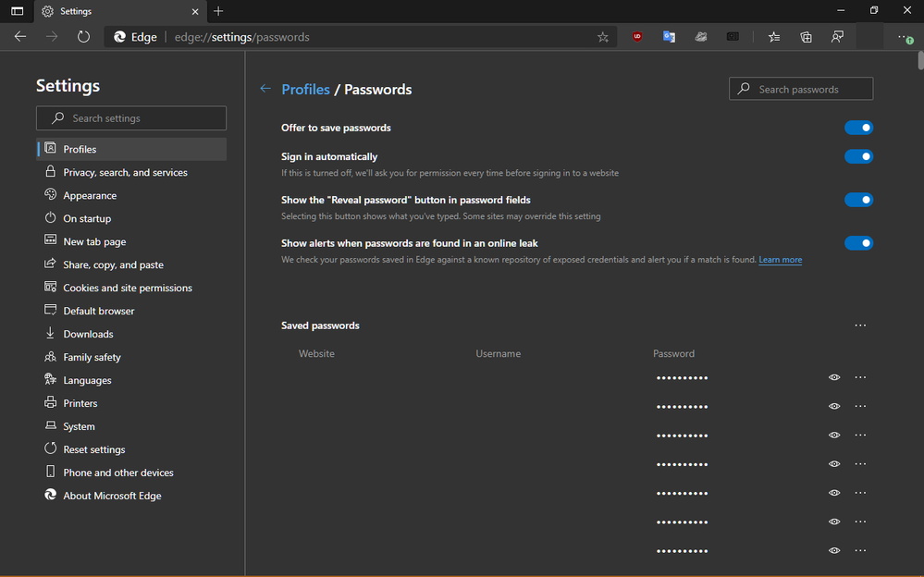Image resolution: width=924 pixels, height=577 pixels.
Task: Click the Website column header
Action: [x=316, y=353]
